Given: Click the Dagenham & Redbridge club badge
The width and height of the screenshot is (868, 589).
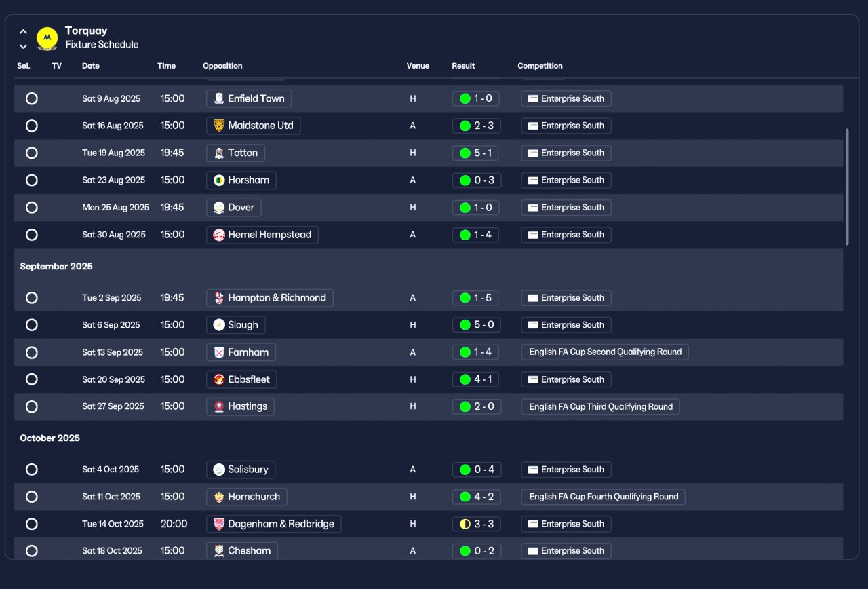Looking at the screenshot, I should 218,523.
